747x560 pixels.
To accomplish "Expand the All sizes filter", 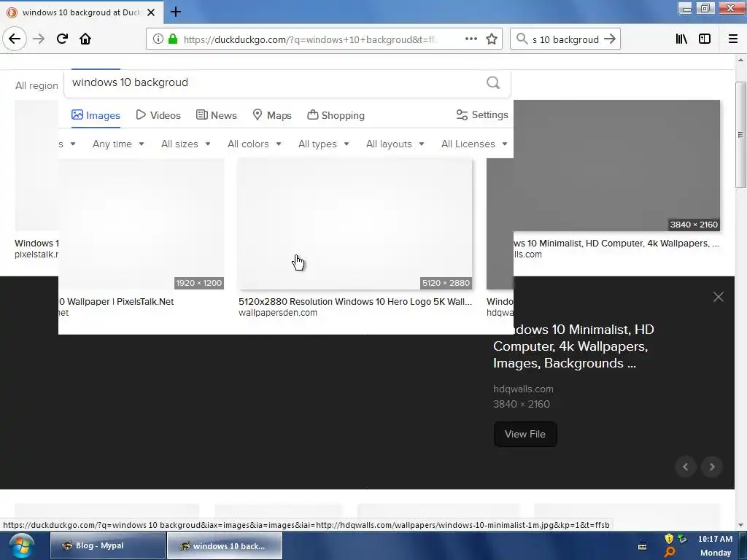I will click(186, 144).
